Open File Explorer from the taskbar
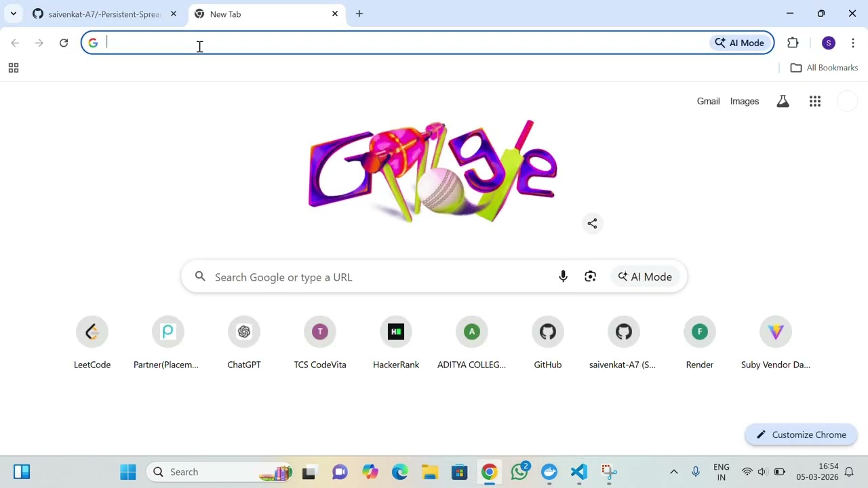The width and height of the screenshot is (868, 488). [429, 472]
